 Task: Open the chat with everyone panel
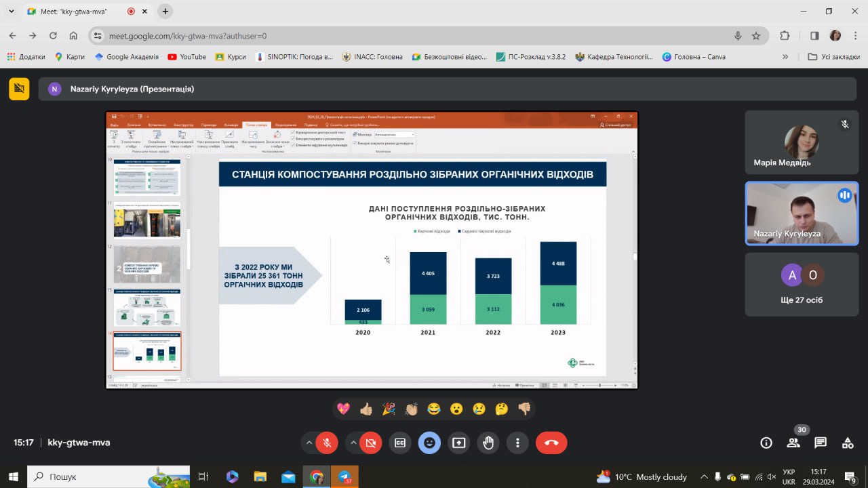tap(821, 443)
